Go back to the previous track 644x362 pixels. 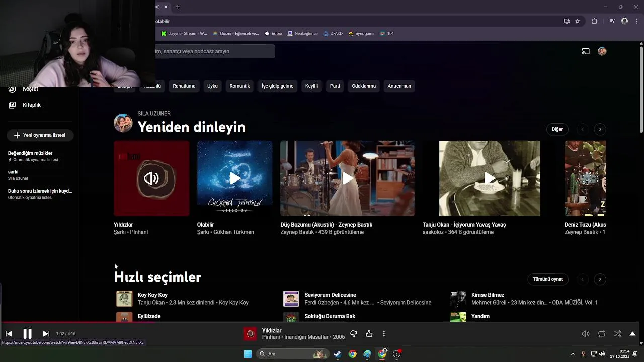(x=9, y=334)
